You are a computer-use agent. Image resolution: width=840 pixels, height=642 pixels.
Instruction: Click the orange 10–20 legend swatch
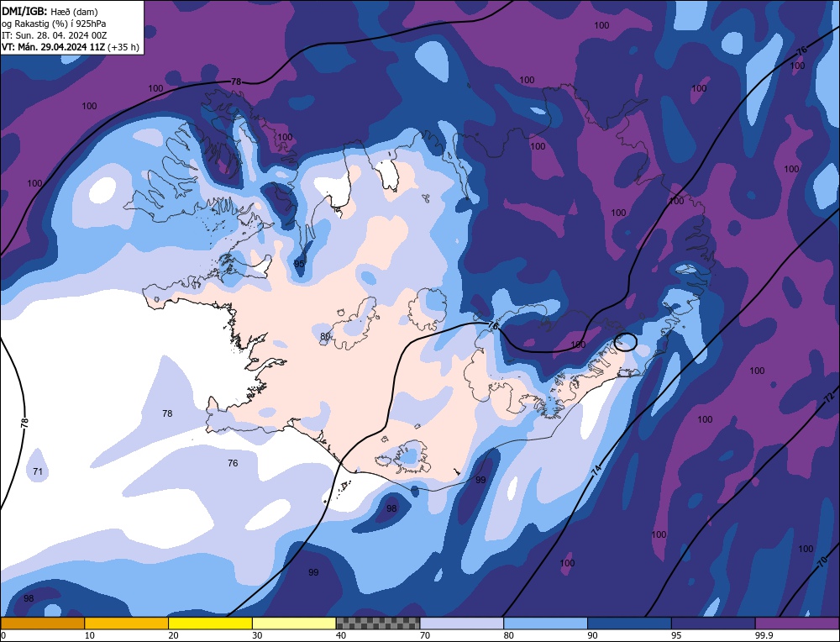tap(127, 624)
